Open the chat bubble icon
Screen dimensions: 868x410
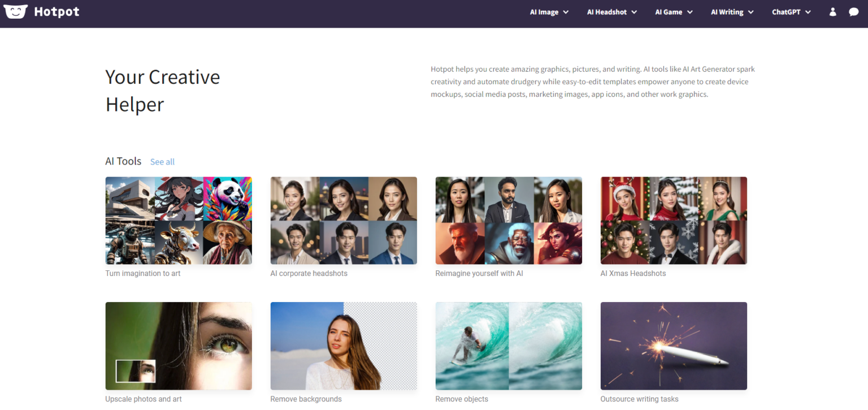[853, 11]
